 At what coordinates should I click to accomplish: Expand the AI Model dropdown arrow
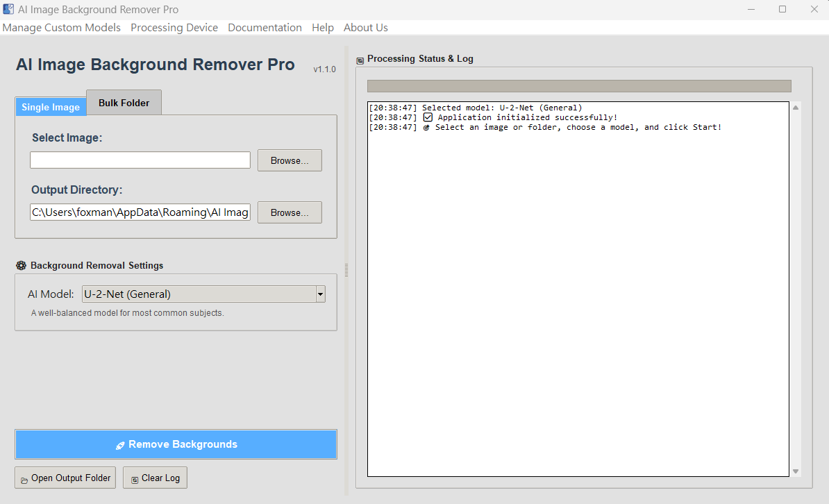click(x=320, y=294)
